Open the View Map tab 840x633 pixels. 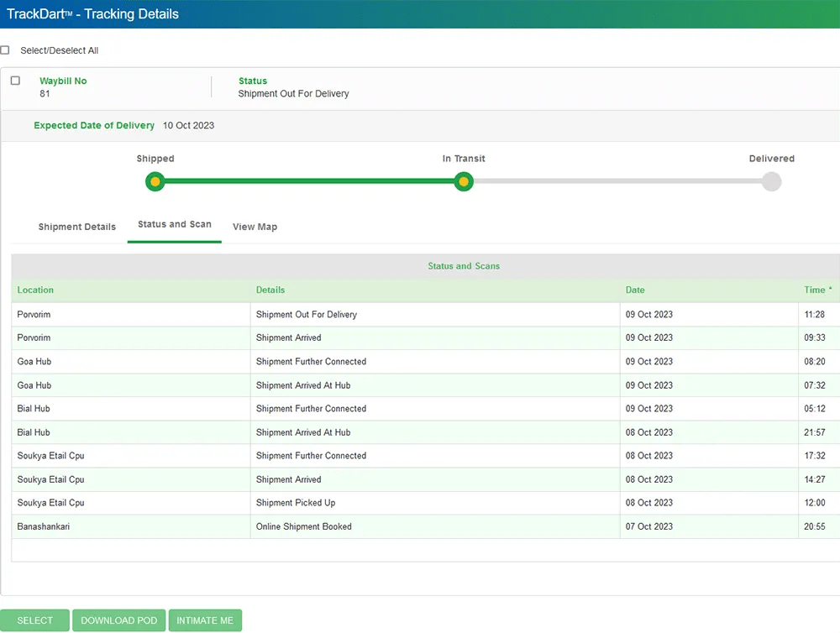[x=255, y=227]
